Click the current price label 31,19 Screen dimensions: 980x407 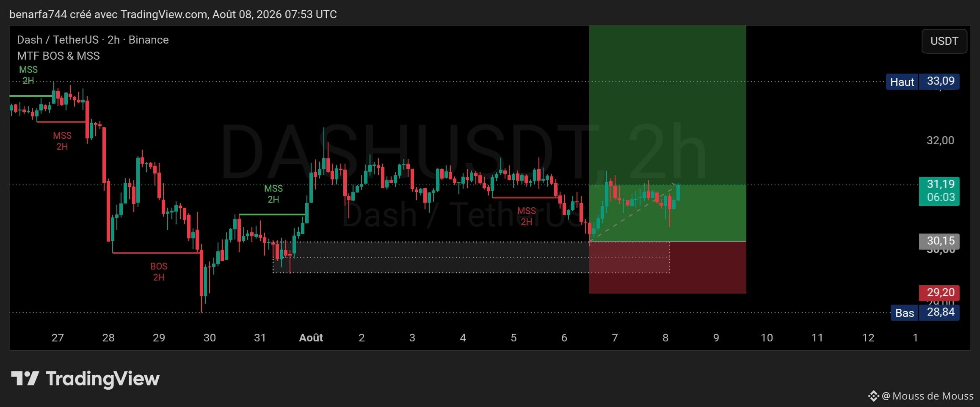pyautogui.click(x=941, y=184)
